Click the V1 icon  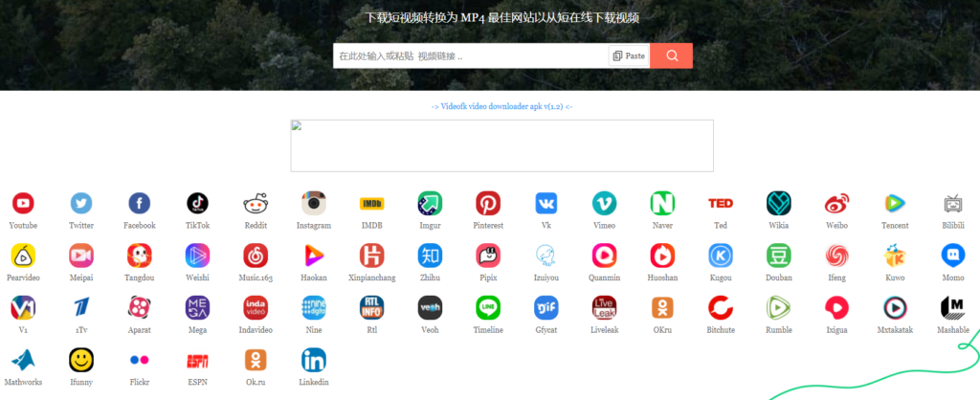point(23,307)
